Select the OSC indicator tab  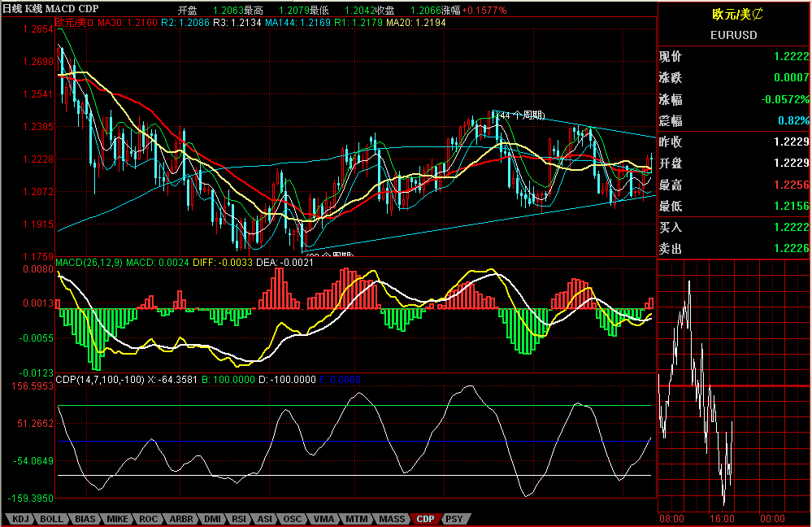293,519
